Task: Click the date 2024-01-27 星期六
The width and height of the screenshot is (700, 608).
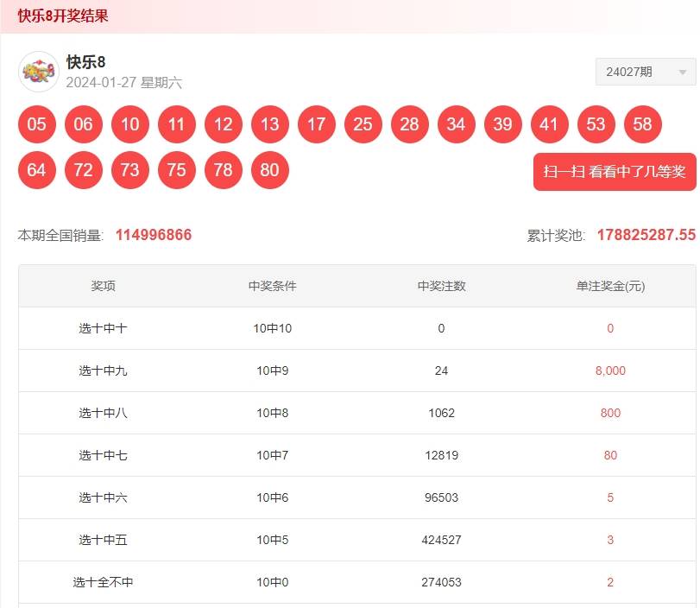Action: pyautogui.click(x=123, y=83)
